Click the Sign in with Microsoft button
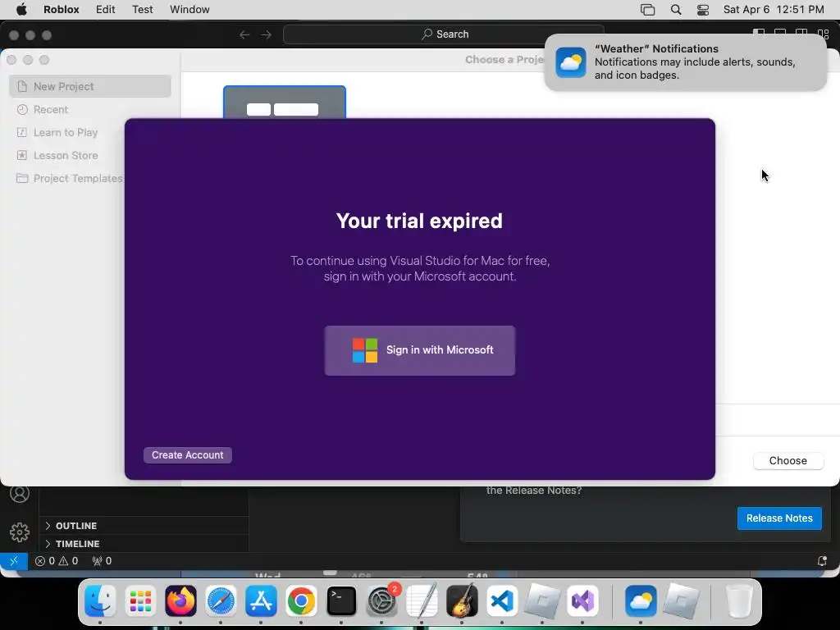The height and width of the screenshot is (630, 840). pyautogui.click(x=419, y=350)
